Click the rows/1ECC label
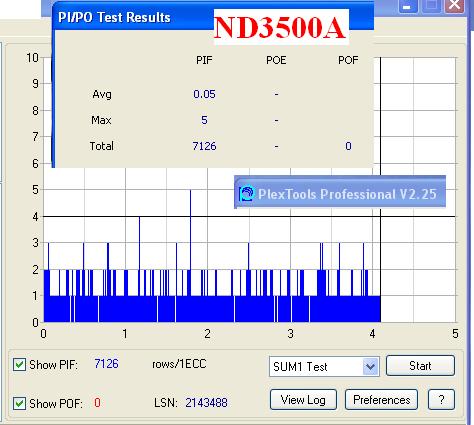Viewport: 474px width, 425px height. [179, 364]
